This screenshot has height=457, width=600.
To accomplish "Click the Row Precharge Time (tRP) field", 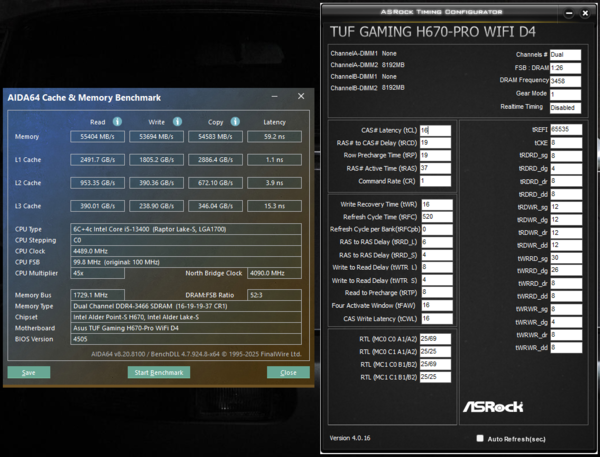I will 435,156.
